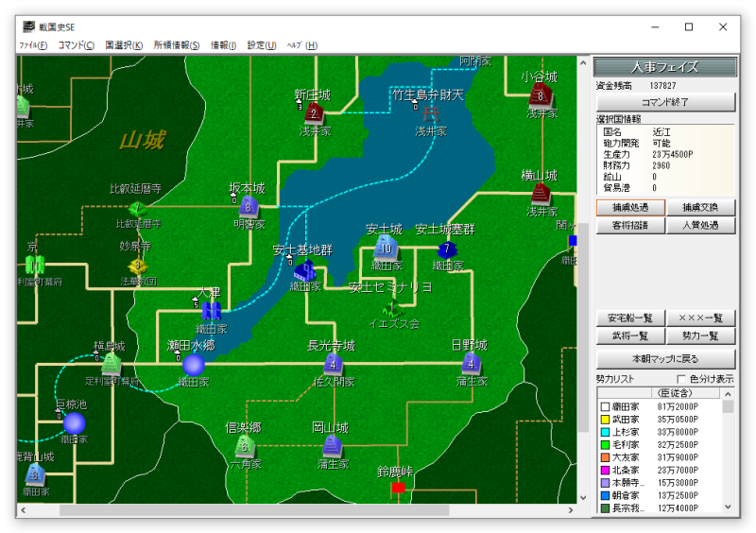
Task: Click the map's horizontal scrollbar thumb
Action: [254, 510]
